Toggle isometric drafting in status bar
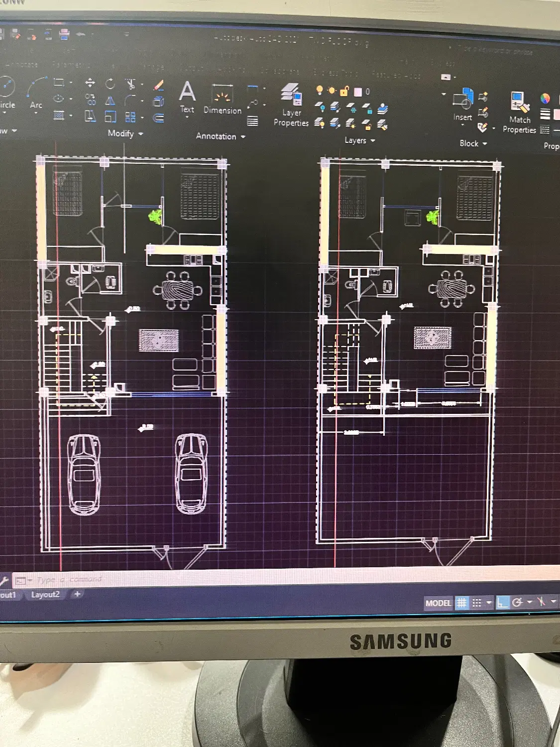Viewport: 560px width, 747px height. 542,602
